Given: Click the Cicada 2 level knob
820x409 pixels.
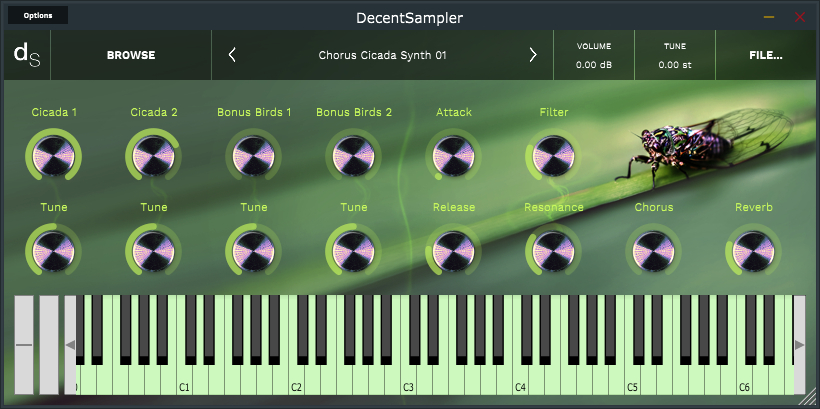Looking at the screenshot, I should (153, 155).
